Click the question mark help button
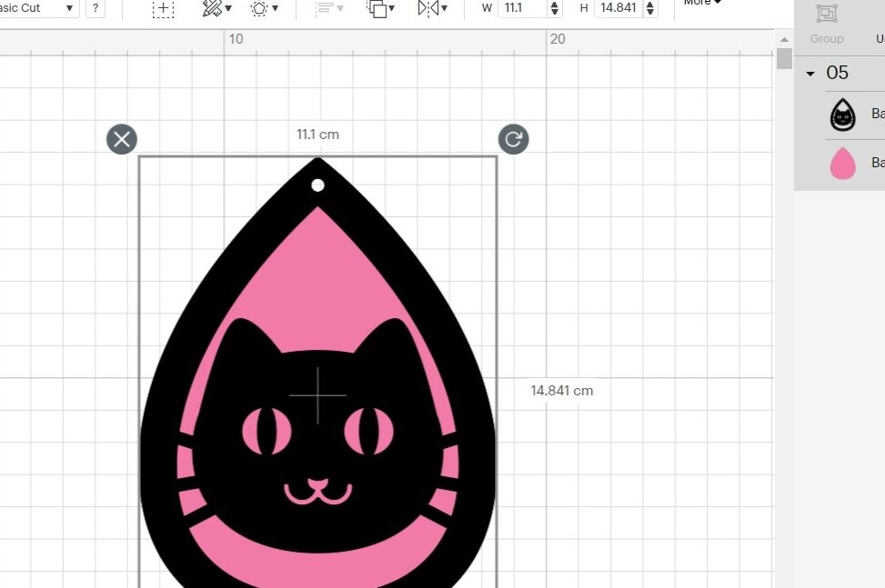The width and height of the screenshot is (885, 588). click(96, 8)
